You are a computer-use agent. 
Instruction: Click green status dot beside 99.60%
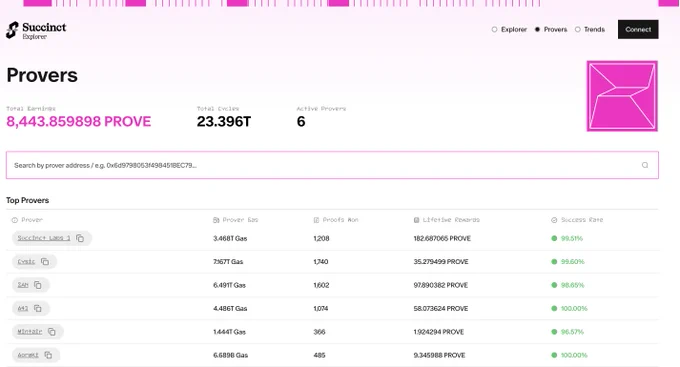coord(554,262)
